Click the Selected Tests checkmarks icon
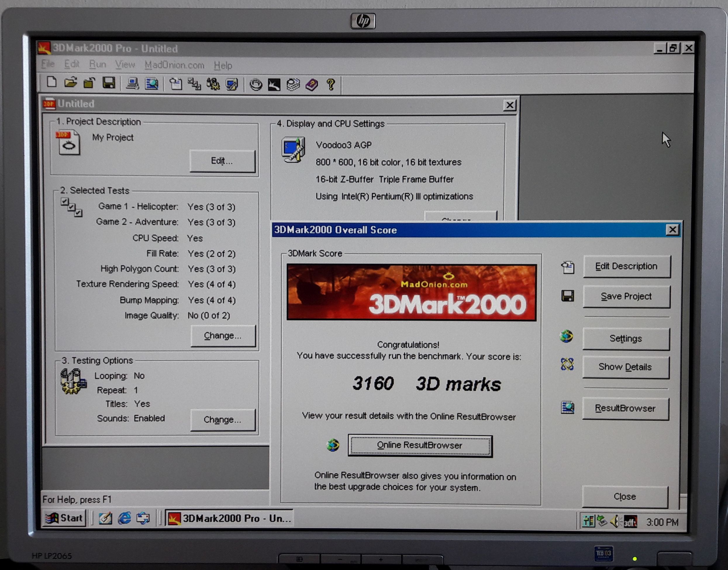Image resolution: width=728 pixels, height=570 pixels. pos(72,207)
